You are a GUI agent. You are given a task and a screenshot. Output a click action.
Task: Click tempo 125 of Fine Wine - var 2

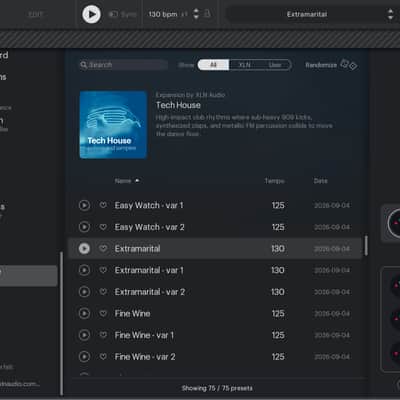coord(278,357)
